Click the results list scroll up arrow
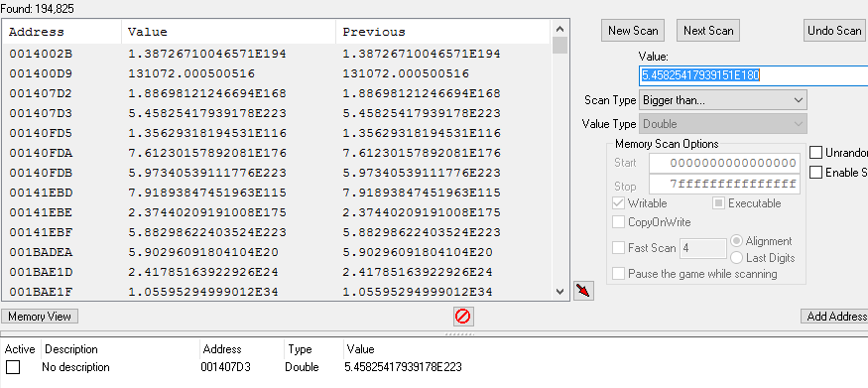The image size is (868, 388). click(x=559, y=29)
